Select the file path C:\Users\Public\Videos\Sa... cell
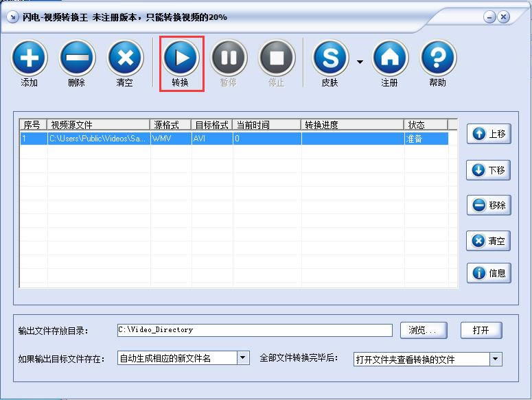The image size is (532, 400). pyautogui.click(x=99, y=139)
